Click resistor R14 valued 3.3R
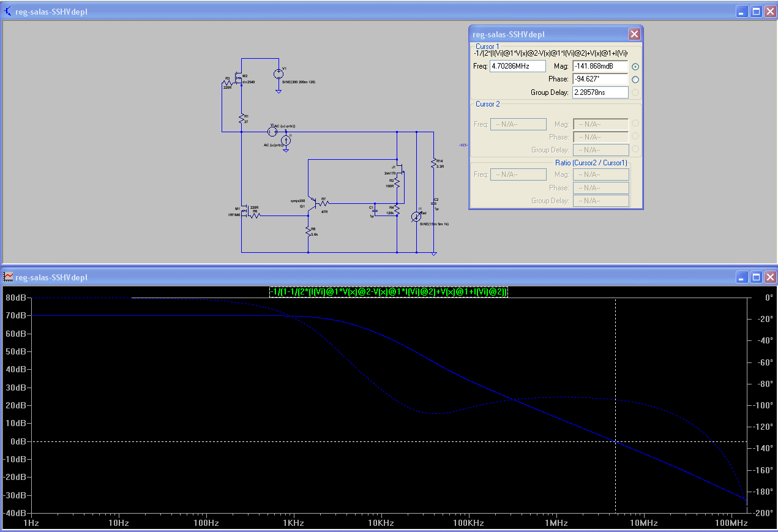778x532 pixels. tap(433, 163)
